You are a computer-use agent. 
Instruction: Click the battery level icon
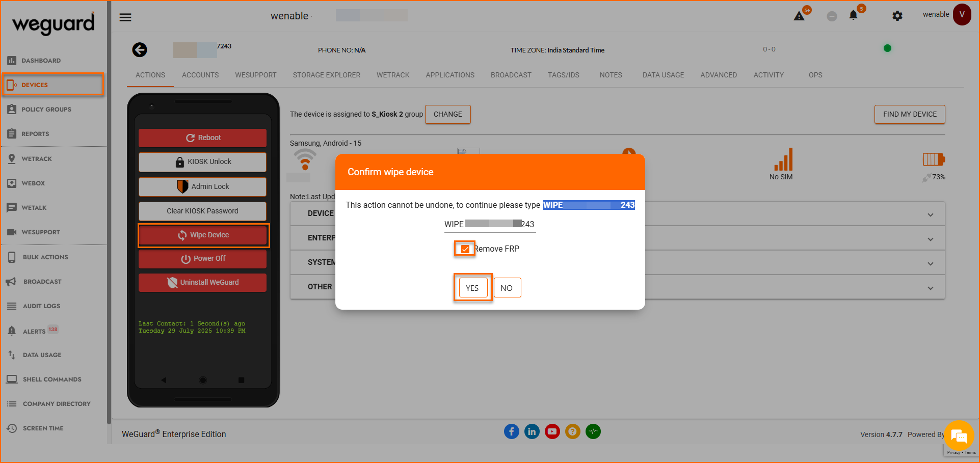pyautogui.click(x=934, y=159)
